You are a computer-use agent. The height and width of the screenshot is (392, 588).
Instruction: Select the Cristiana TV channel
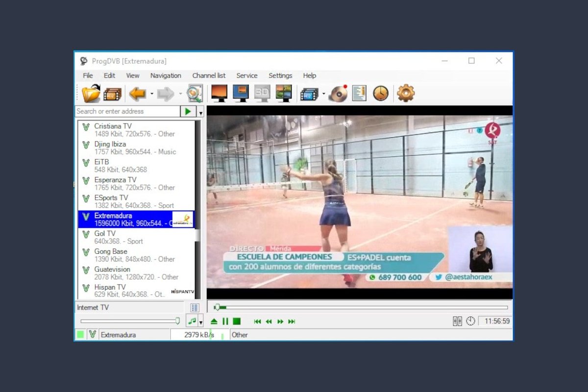pyautogui.click(x=136, y=130)
